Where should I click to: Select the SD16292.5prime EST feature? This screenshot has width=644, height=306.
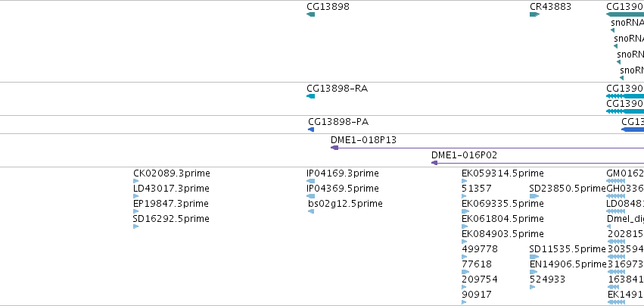pyautogui.click(x=136, y=226)
